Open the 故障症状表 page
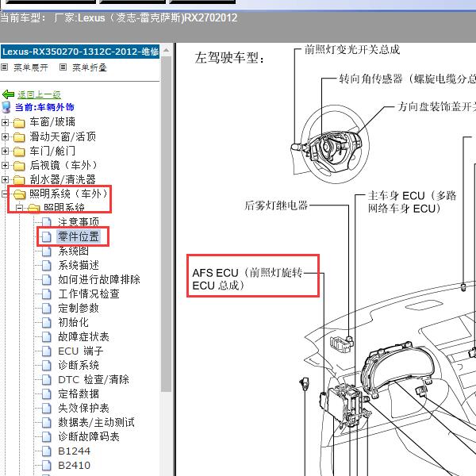The height and width of the screenshot is (476, 476). point(83,336)
